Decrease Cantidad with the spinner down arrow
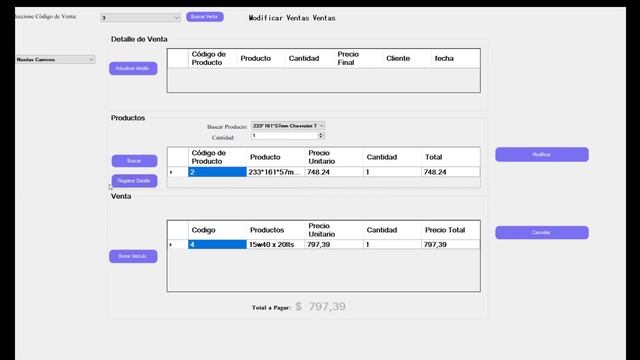Image resolution: width=640 pixels, height=360 pixels. click(x=321, y=138)
